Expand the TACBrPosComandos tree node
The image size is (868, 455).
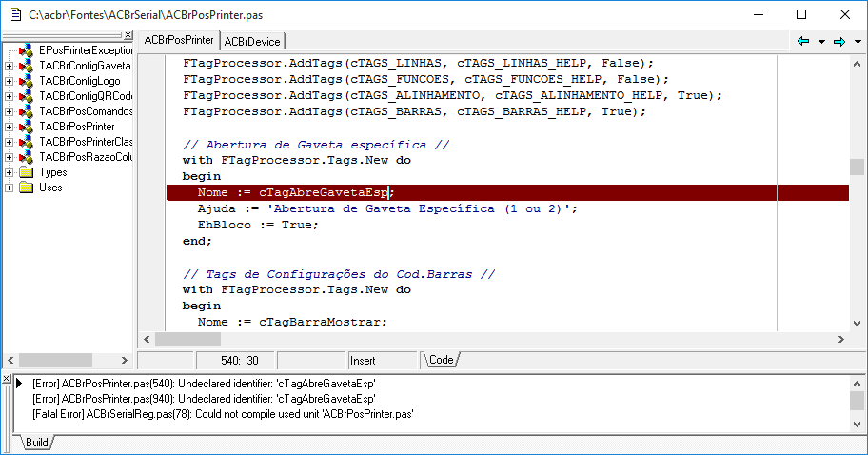[9, 111]
